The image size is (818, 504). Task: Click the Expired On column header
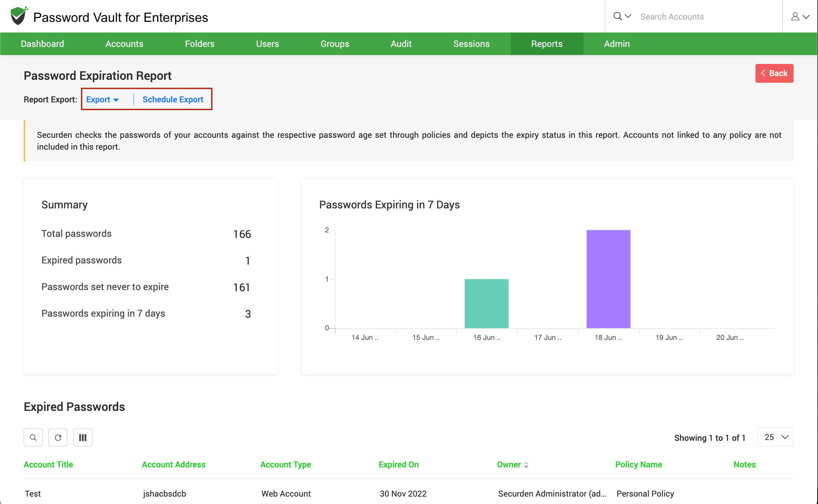coord(398,464)
